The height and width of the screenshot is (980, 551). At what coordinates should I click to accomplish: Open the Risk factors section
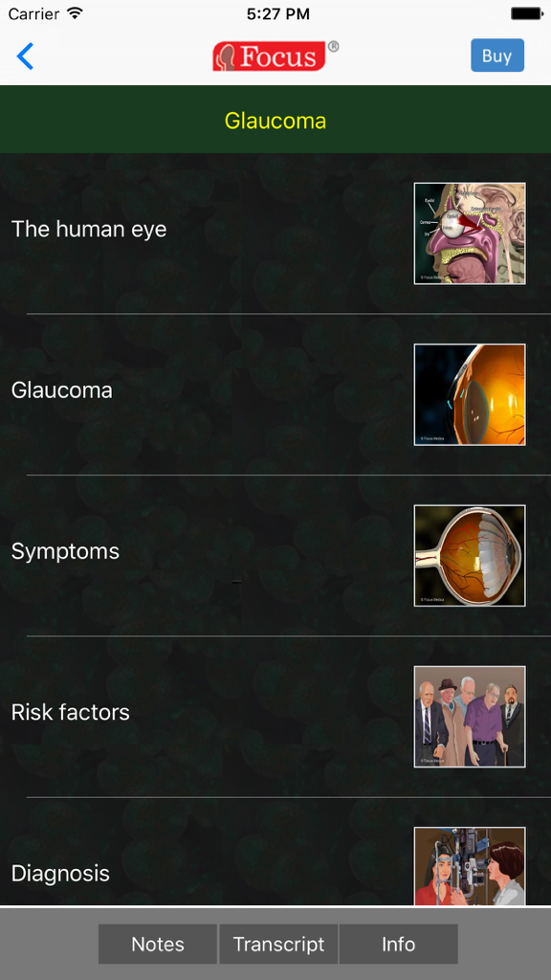click(69, 712)
